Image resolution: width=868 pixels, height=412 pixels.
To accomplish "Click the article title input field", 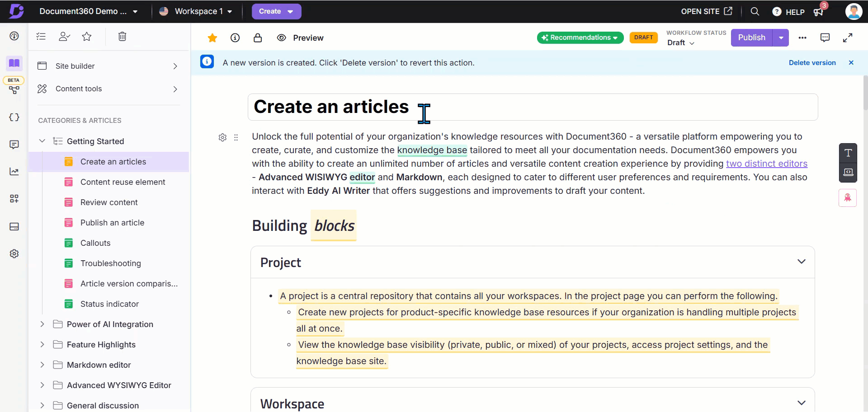I will [x=533, y=107].
